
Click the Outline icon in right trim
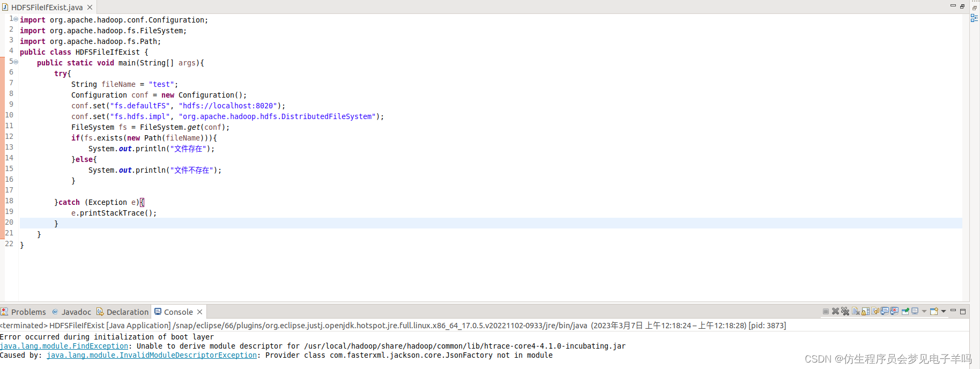click(x=975, y=18)
